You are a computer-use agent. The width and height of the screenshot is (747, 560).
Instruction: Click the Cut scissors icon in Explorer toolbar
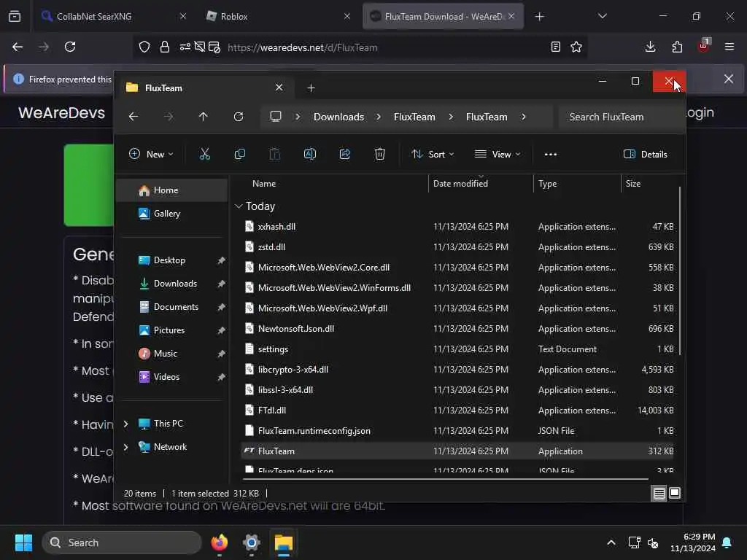(204, 154)
